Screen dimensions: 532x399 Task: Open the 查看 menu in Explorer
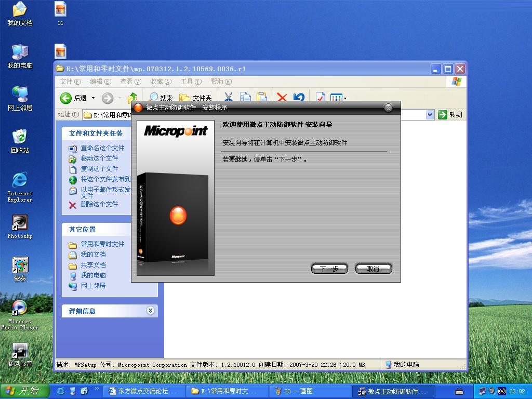(x=130, y=82)
